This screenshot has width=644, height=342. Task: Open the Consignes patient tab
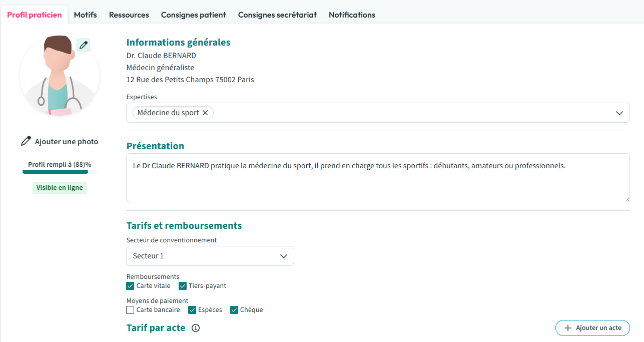pyautogui.click(x=193, y=15)
